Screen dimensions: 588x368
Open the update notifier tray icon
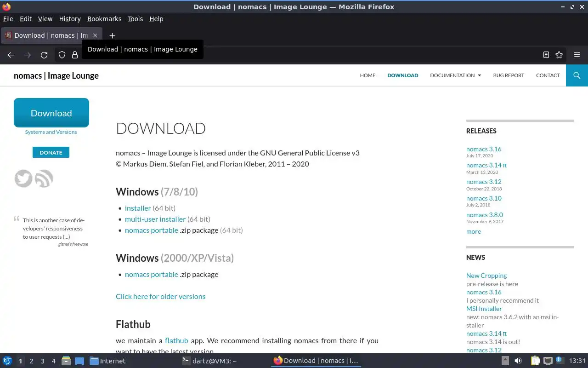point(560,360)
